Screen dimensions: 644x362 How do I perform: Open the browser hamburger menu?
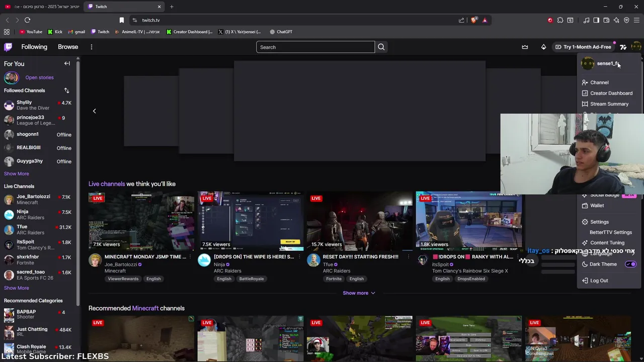click(x=636, y=20)
